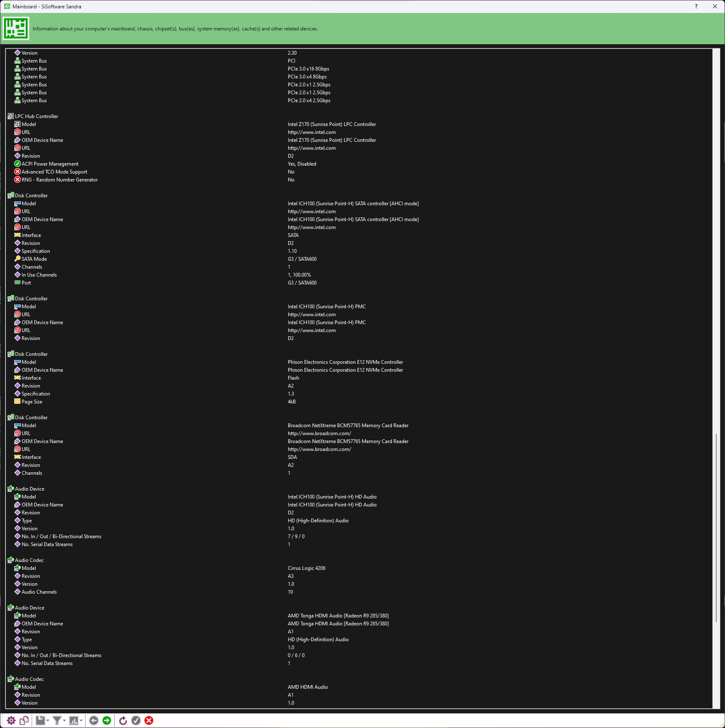Click red X icon beside RNG - Random Number Generator

point(18,179)
